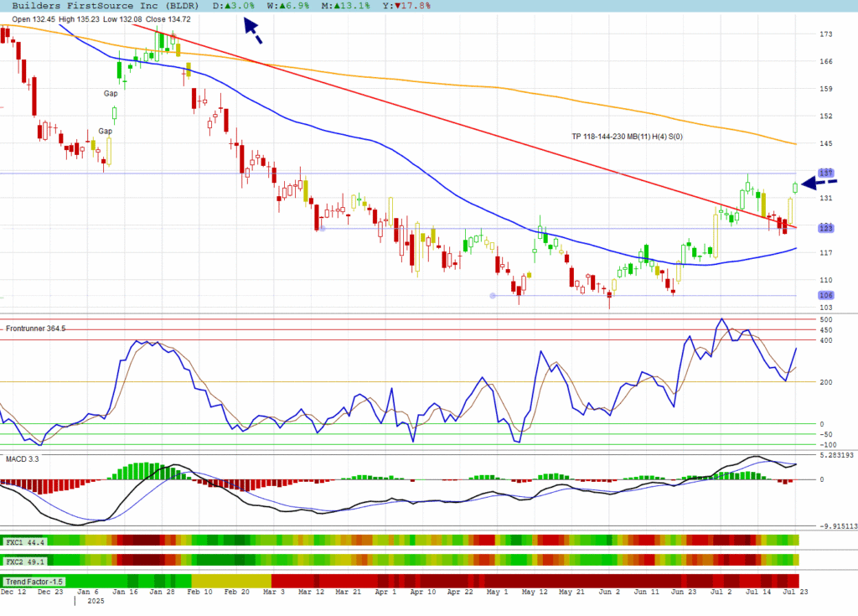Select the weekly change W: 6.9% value

[x=288, y=6]
